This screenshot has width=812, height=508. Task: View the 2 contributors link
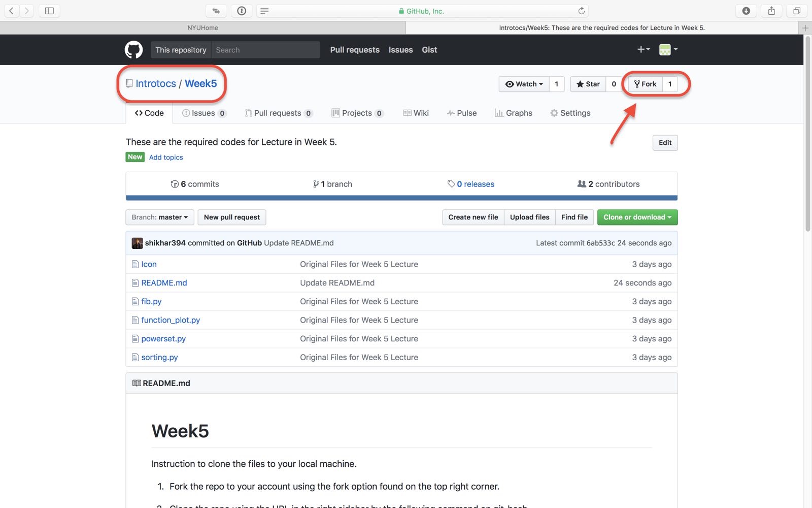[x=608, y=184]
